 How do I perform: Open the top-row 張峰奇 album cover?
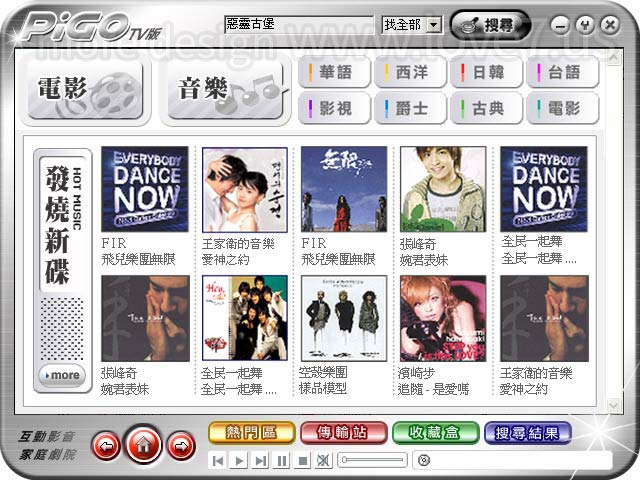(x=443, y=189)
